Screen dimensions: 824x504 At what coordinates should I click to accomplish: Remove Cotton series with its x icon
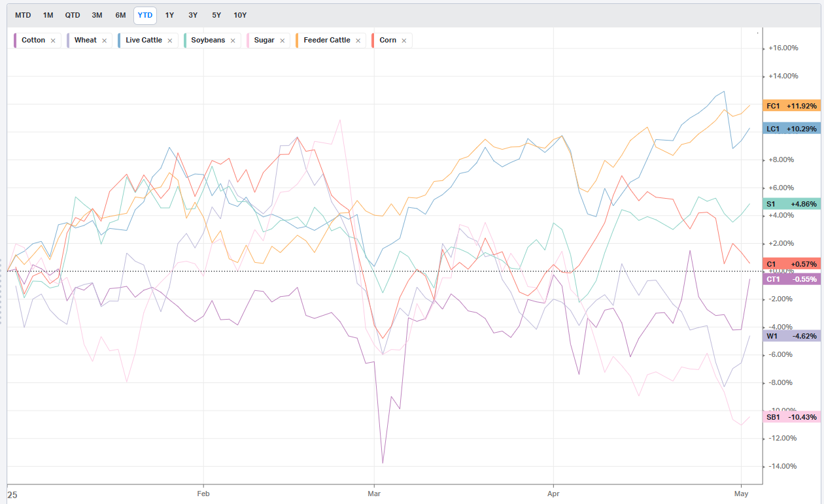53,41
